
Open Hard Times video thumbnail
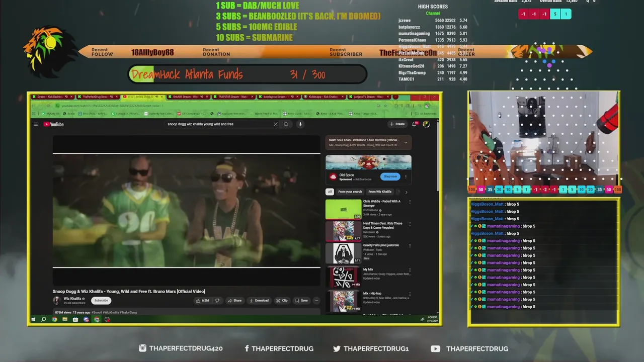click(343, 231)
